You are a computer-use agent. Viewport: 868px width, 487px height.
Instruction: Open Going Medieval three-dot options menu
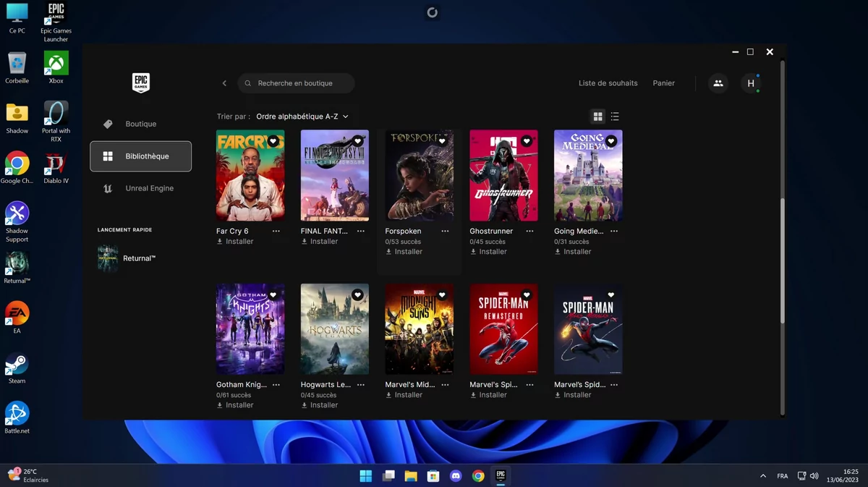tap(614, 232)
